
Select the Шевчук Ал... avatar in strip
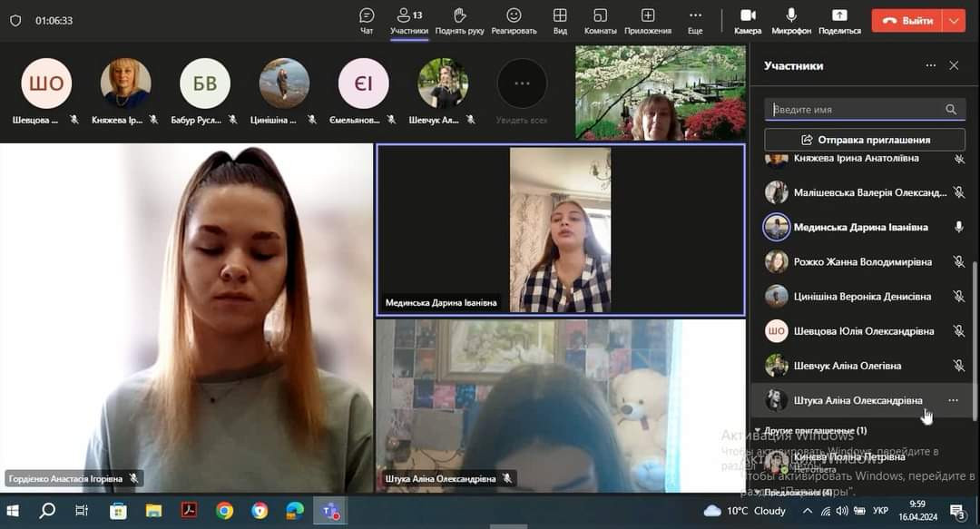coord(443,83)
